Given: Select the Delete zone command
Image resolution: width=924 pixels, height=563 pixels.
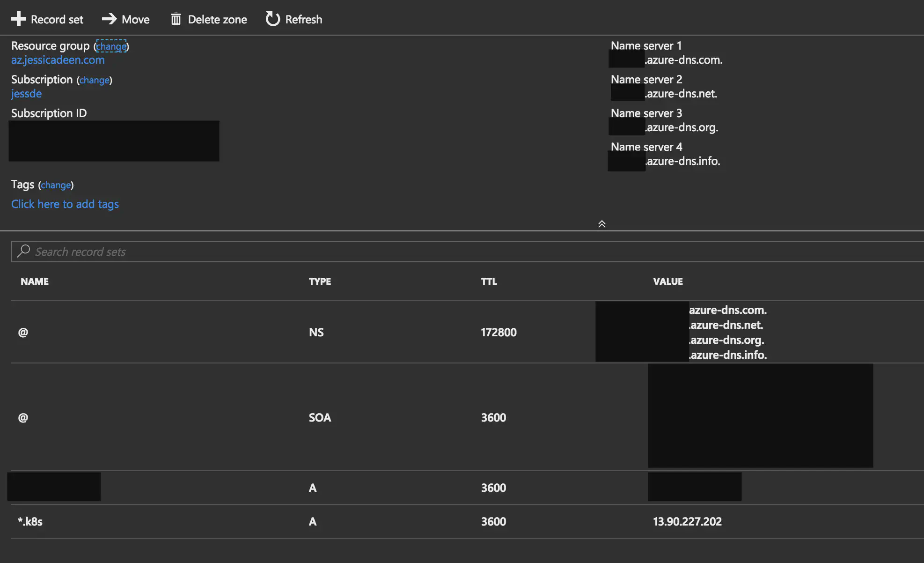Looking at the screenshot, I should tap(209, 19).
